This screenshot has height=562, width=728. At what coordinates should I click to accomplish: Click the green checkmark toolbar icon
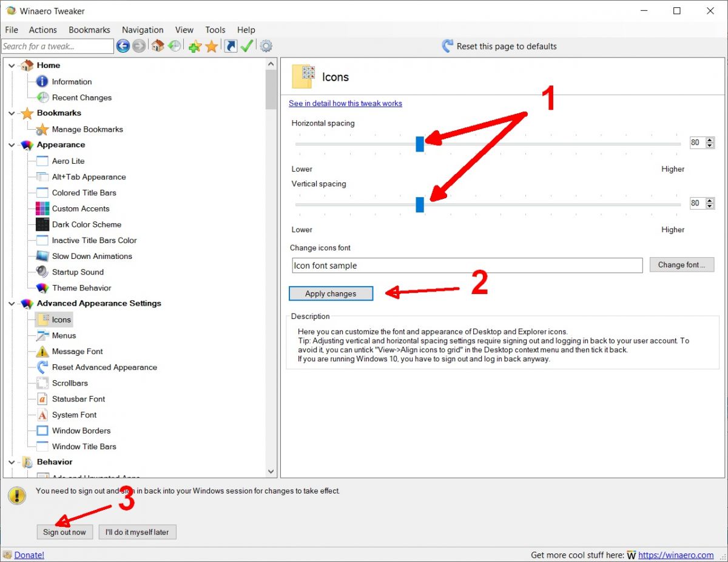pos(246,46)
